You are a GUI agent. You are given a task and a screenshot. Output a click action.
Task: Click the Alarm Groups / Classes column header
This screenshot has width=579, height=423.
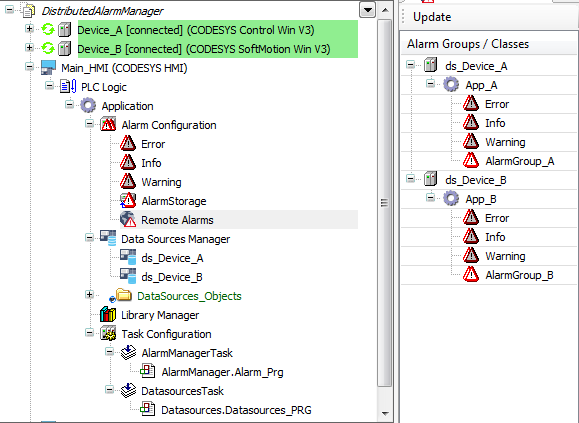(489, 44)
